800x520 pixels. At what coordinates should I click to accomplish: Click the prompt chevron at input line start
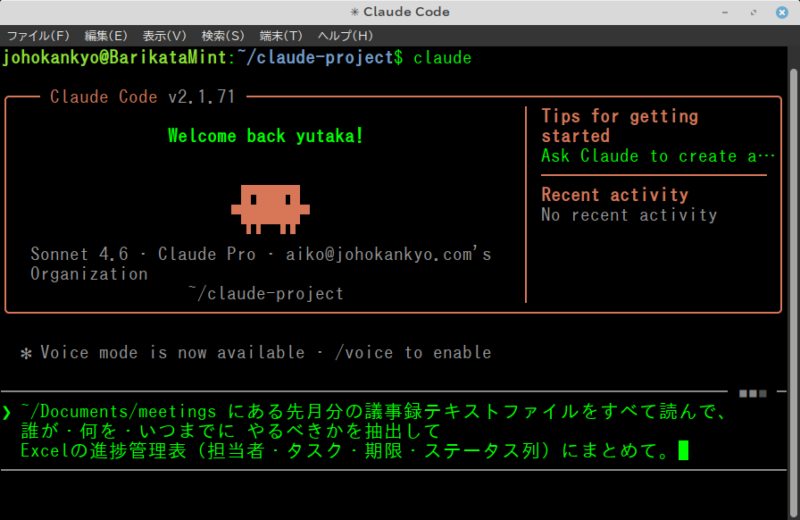[x=8, y=412]
